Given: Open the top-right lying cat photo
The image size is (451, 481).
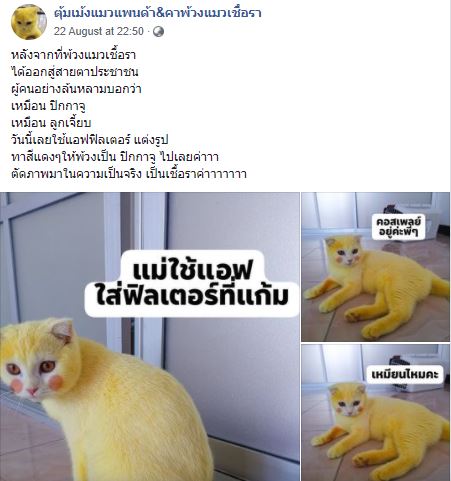Looking at the screenshot, I should [x=375, y=267].
